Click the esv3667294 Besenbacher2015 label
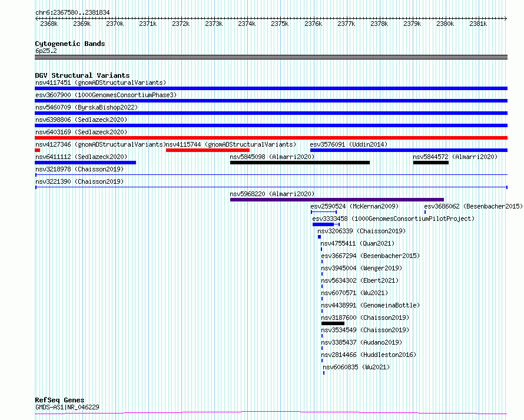The width and height of the screenshot is (524, 420). (370, 256)
